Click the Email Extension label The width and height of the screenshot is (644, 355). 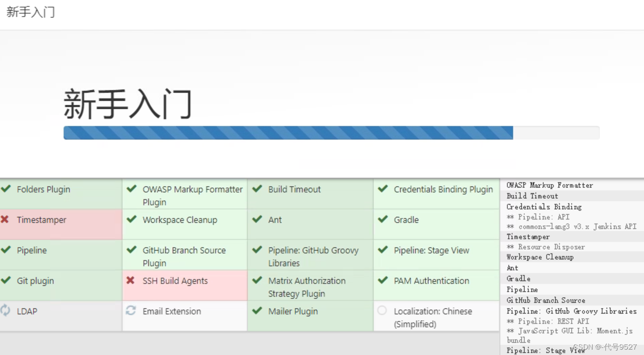coord(171,311)
